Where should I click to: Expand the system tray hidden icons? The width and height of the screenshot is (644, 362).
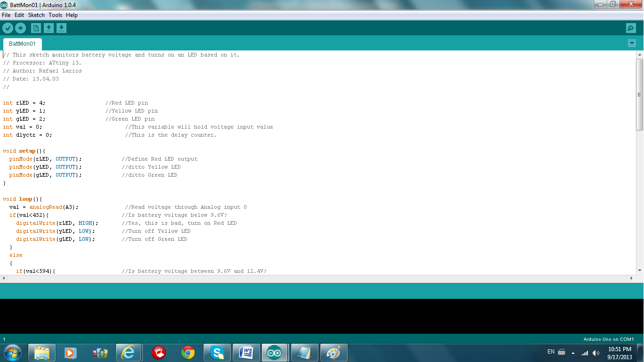pyautogui.click(x=572, y=352)
